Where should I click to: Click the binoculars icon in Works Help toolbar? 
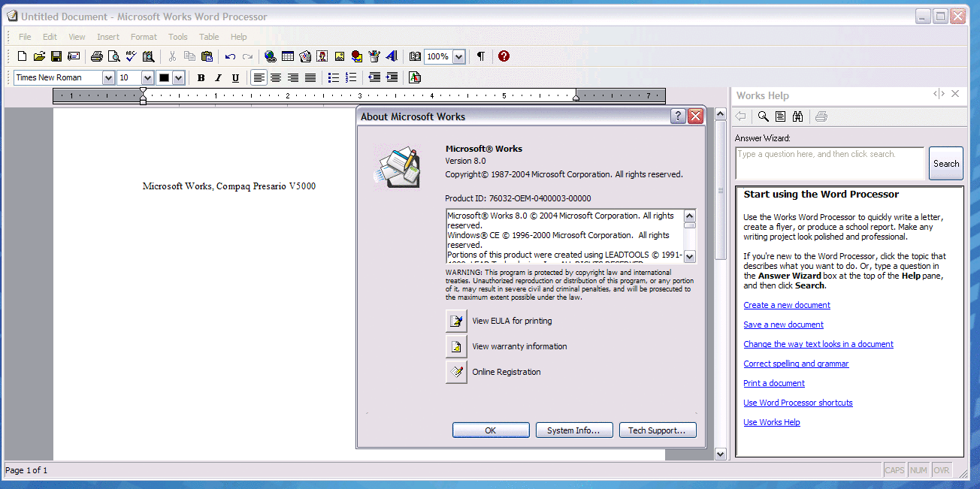tap(797, 116)
